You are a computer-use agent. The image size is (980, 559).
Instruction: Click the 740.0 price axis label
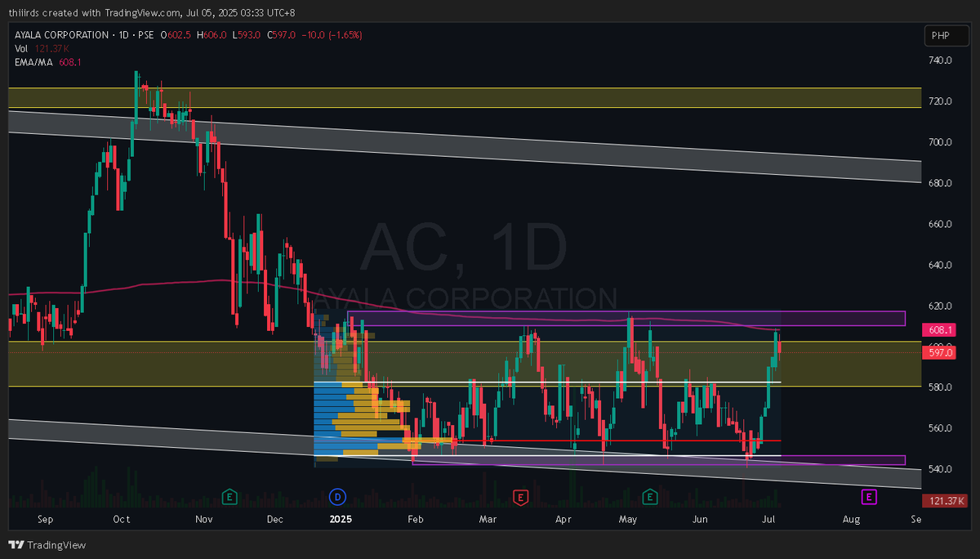941,60
